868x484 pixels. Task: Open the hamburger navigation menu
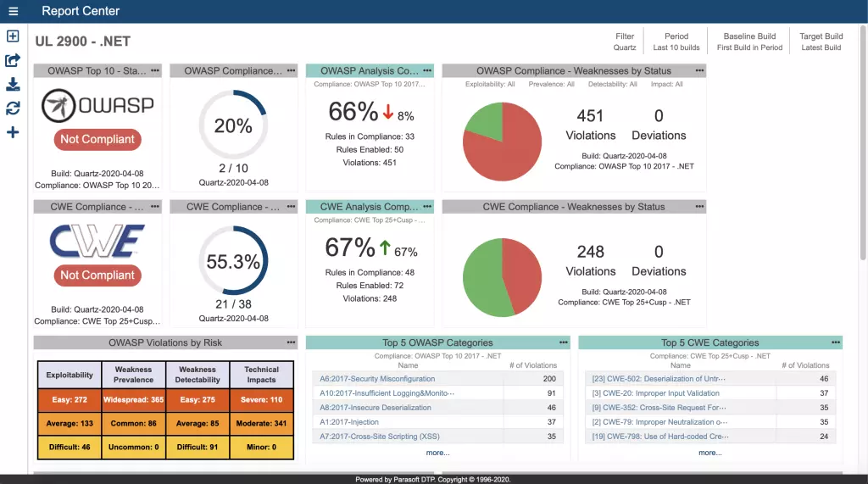click(x=13, y=12)
